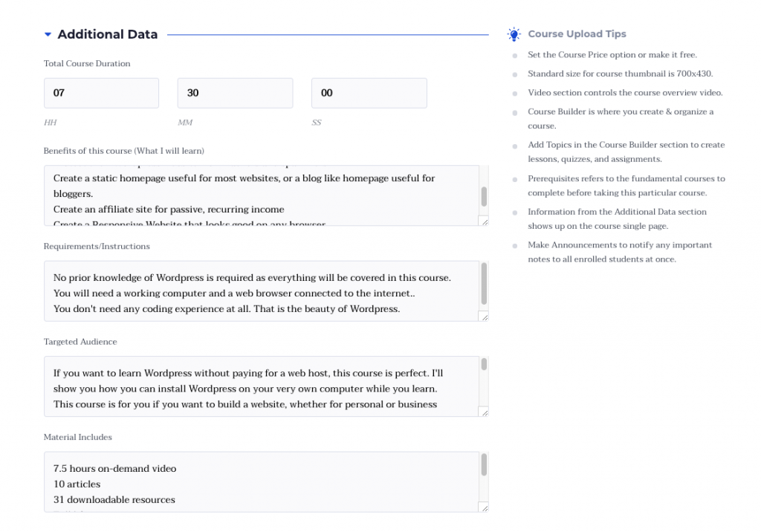The width and height of the screenshot is (761, 532).
Task: Click the Course Upload Tips heading
Action: pyautogui.click(x=577, y=34)
